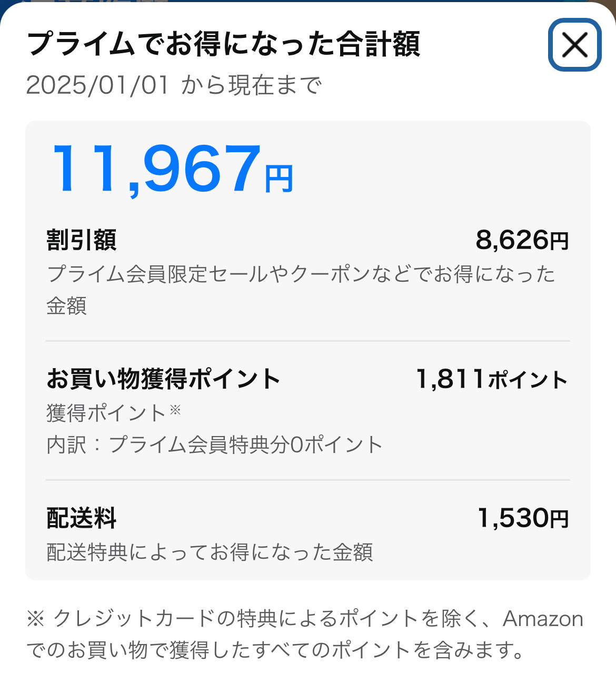Tap the 1,811ポイント earned points value
Image resolution: width=616 pixels, height=683 pixels.
pos(492,379)
